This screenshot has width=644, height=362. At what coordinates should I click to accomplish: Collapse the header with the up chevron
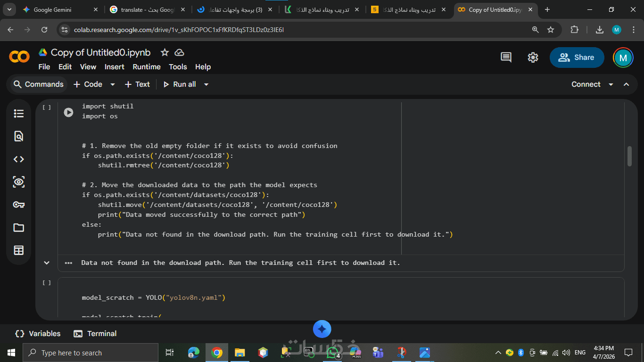627,84
